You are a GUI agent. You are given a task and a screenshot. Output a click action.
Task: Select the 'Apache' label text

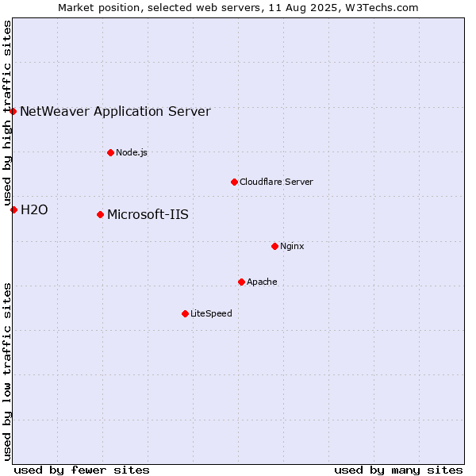pyautogui.click(x=262, y=282)
